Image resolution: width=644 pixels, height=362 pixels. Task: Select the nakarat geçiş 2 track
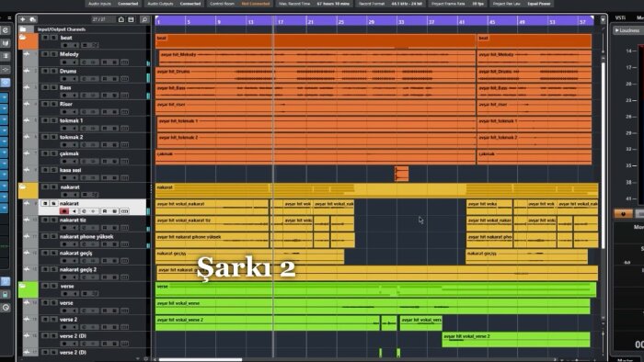(78, 269)
